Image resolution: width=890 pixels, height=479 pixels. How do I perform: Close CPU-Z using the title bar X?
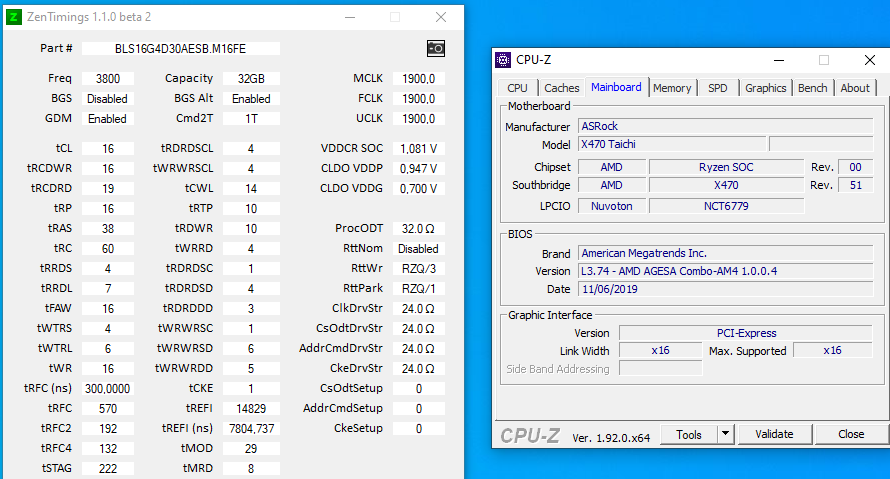click(x=869, y=60)
